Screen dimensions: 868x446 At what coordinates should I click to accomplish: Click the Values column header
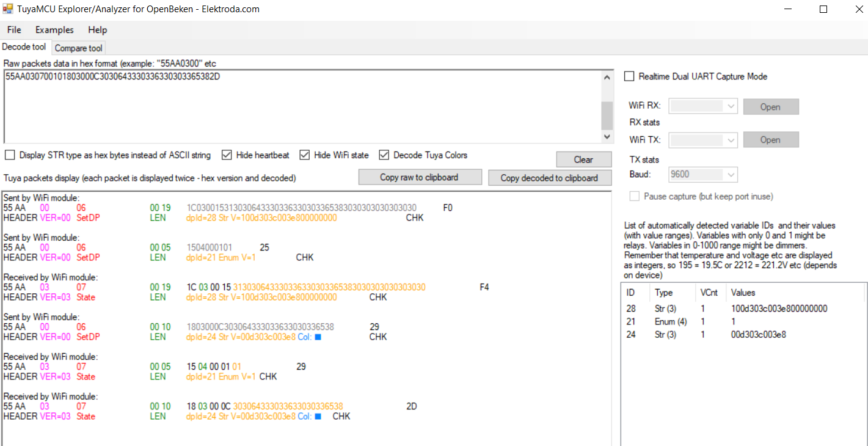795,293
